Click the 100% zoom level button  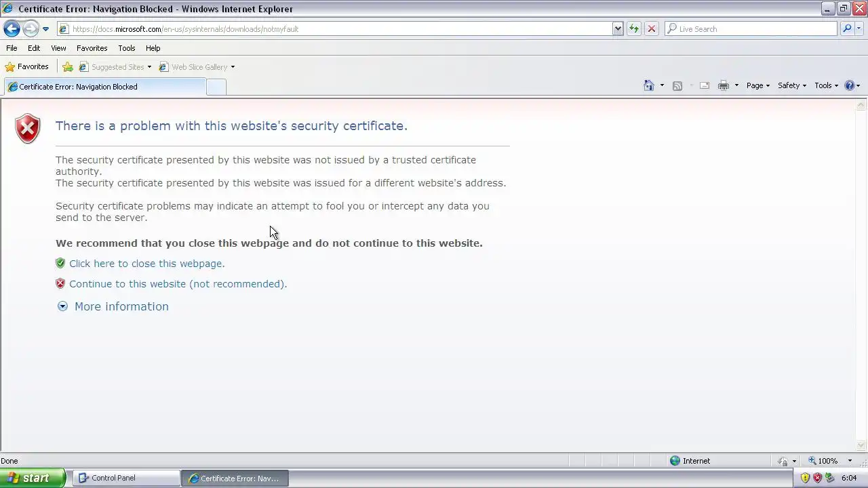[x=823, y=461]
